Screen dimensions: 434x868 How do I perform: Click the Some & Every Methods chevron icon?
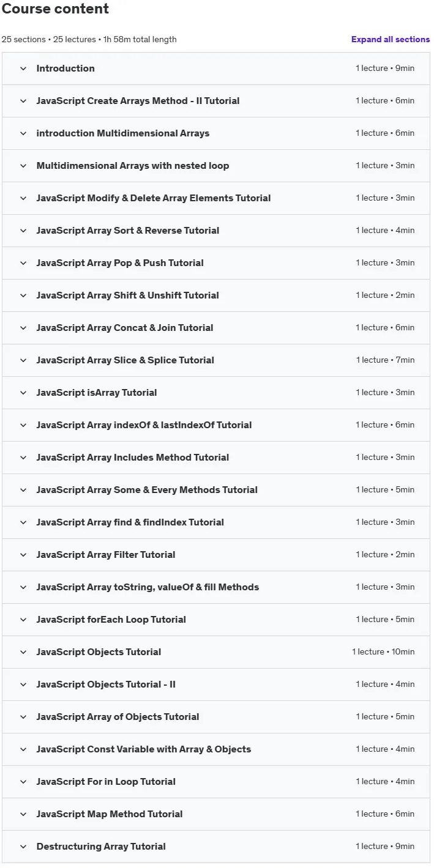[x=23, y=490]
